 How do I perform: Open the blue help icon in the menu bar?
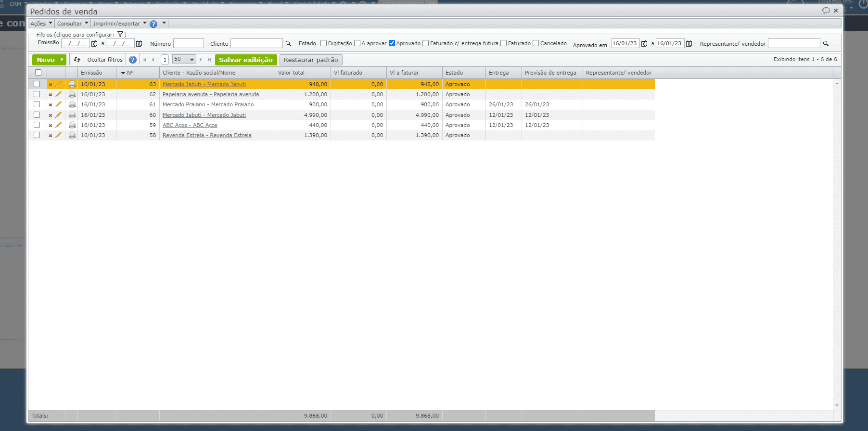(x=153, y=24)
